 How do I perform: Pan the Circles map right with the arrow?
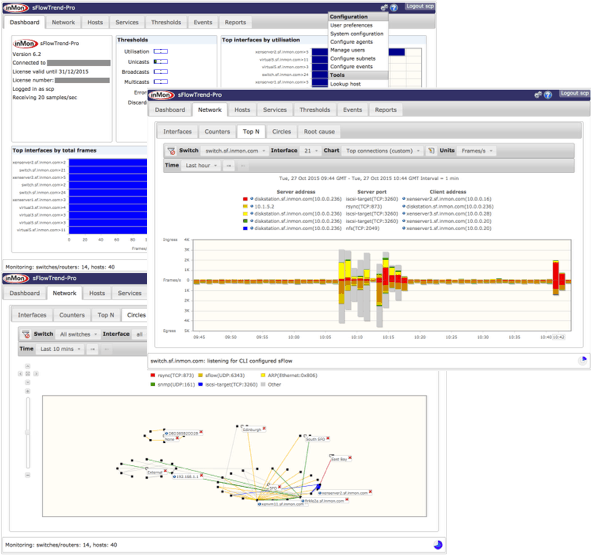tap(36, 374)
